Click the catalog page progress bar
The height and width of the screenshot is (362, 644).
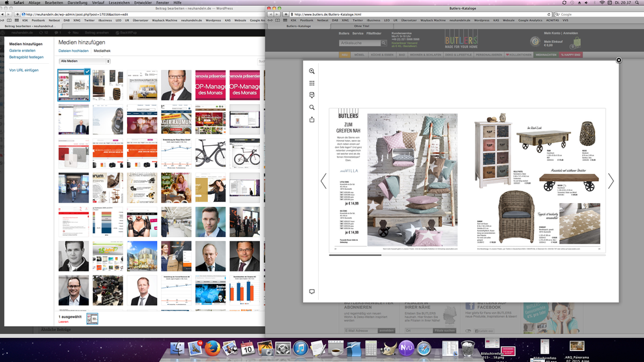(467, 255)
